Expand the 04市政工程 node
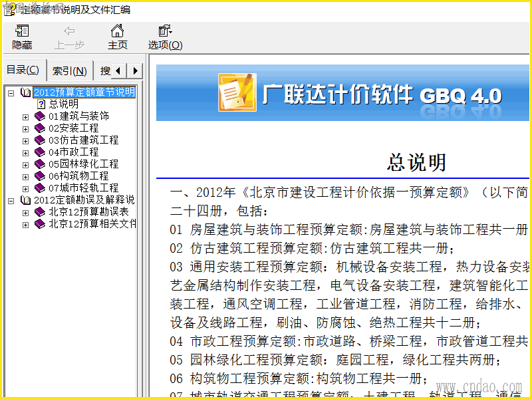Viewport: 532px width, 399px height. pos(25,153)
